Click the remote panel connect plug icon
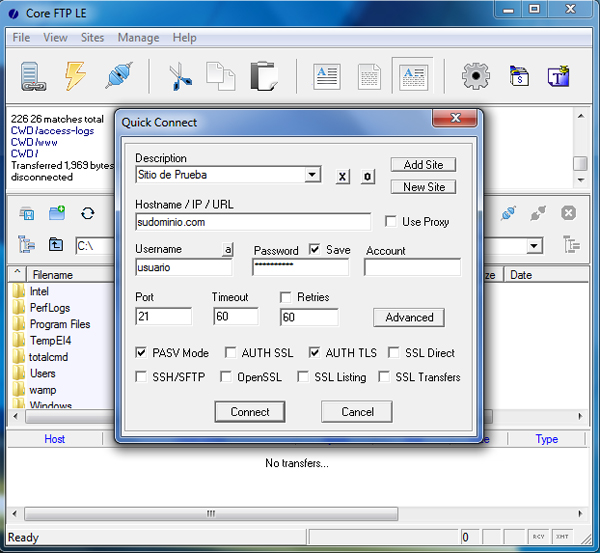 click(508, 213)
